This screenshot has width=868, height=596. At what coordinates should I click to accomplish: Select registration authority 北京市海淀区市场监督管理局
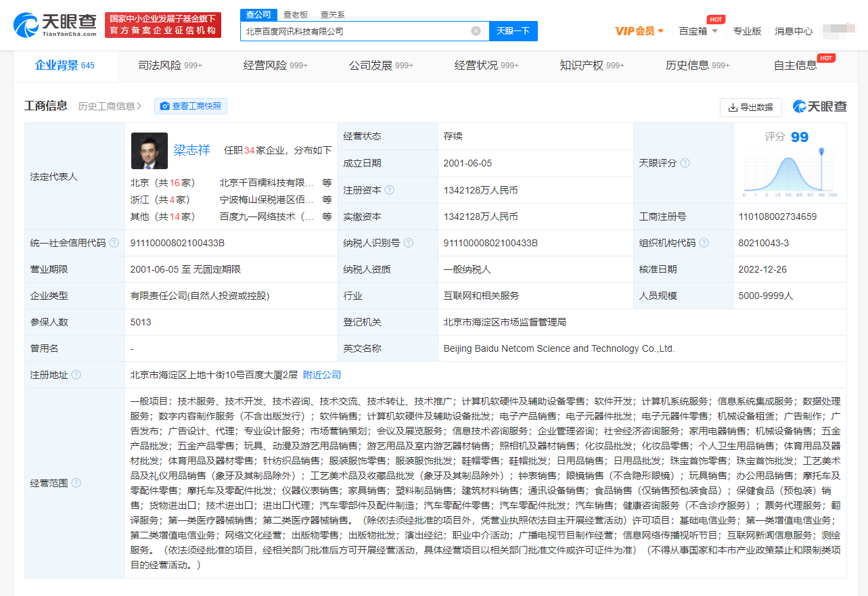(505, 322)
